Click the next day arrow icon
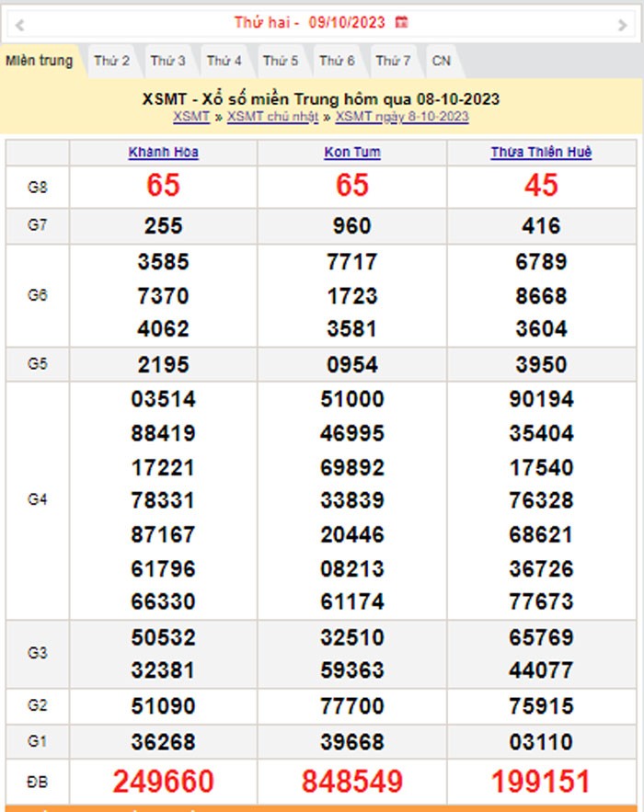Viewport: 644px width, 812px height. click(623, 25)
